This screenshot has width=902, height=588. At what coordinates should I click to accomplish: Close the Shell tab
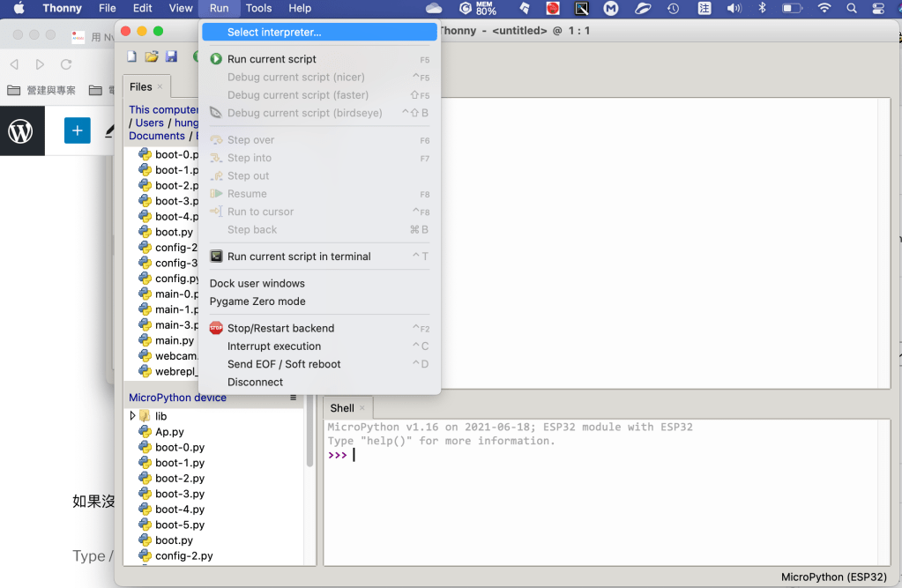pyautogui.click(x=362, y=408)
